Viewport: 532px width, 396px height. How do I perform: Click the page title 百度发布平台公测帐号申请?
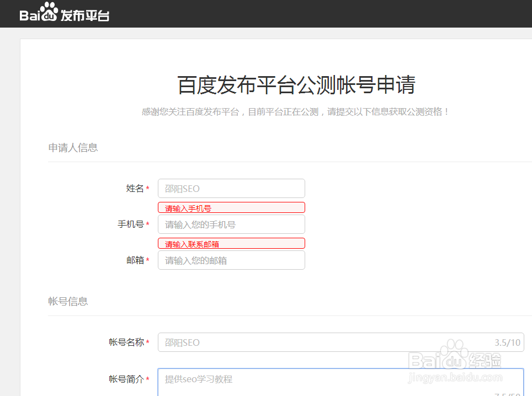[x=296, y=85]
